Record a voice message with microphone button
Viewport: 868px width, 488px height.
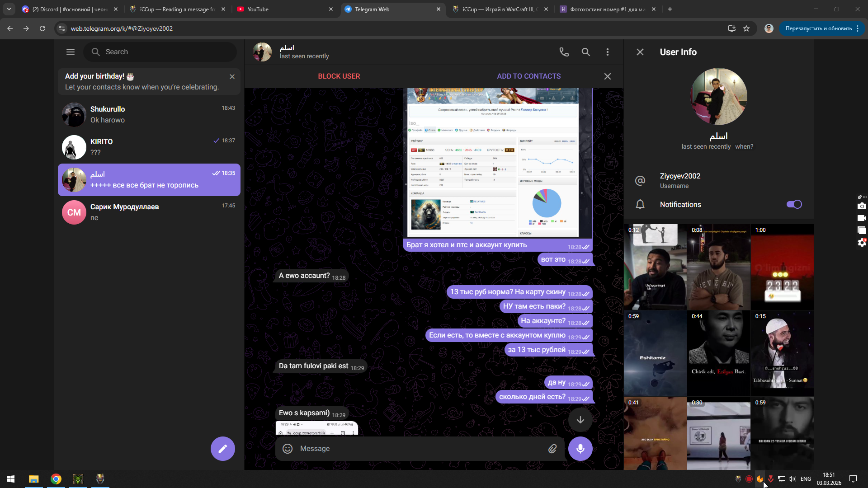(580, 448)
